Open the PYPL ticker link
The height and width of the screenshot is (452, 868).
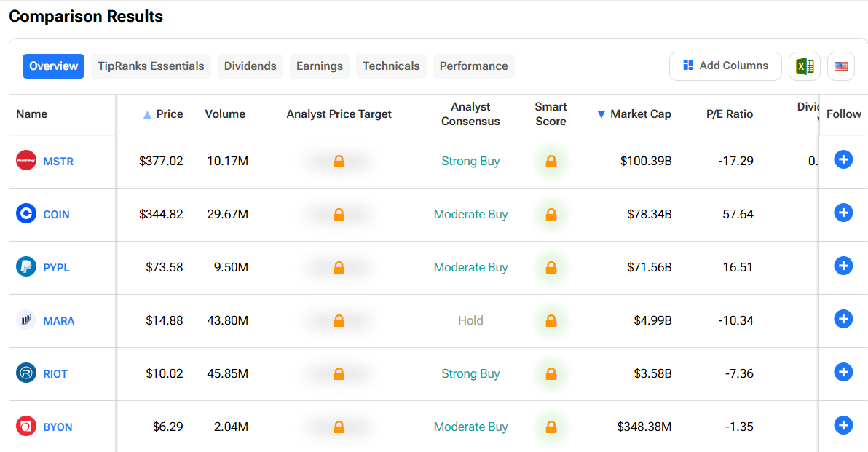pos(57,267)
